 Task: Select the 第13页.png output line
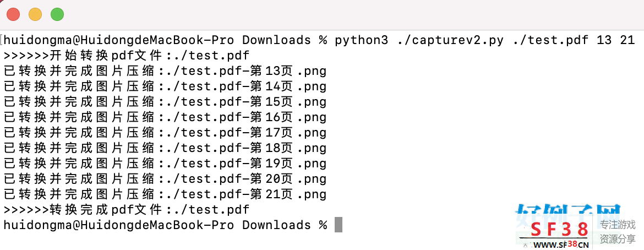165,71
